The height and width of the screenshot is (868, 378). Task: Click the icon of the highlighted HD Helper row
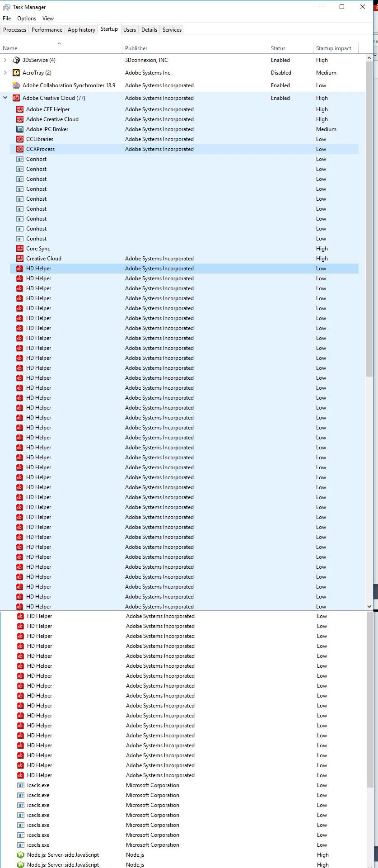(x=20, y=269)
